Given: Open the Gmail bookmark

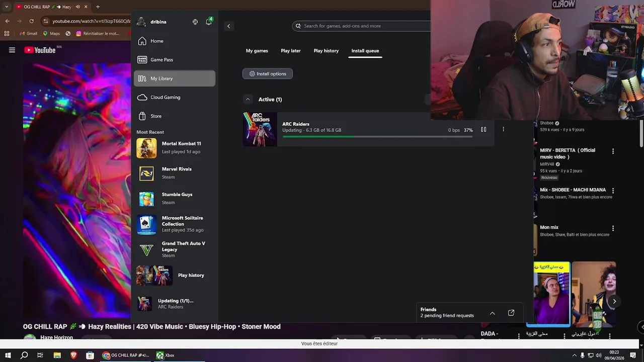Looking at the screenshot, I should pos(28,34).
